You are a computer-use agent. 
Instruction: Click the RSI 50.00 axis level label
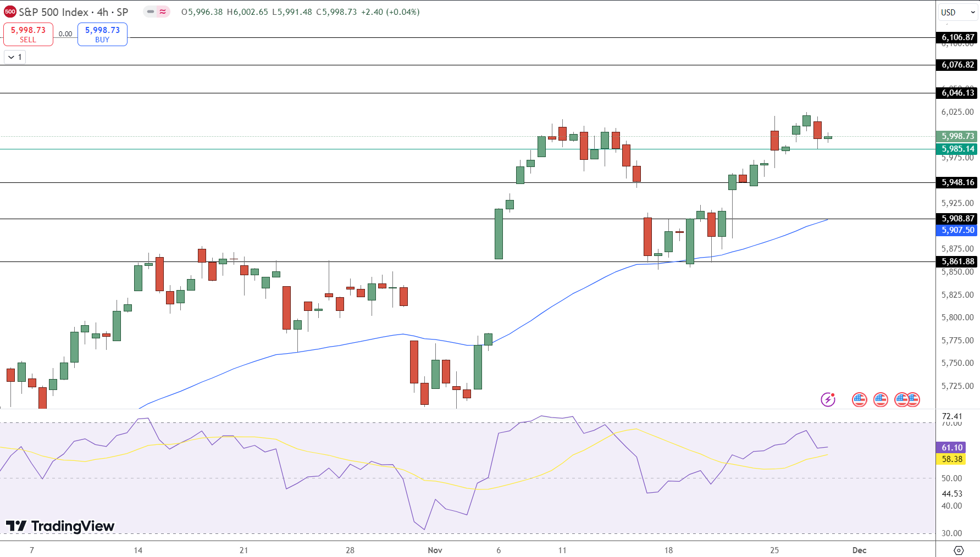coord(951,478)
